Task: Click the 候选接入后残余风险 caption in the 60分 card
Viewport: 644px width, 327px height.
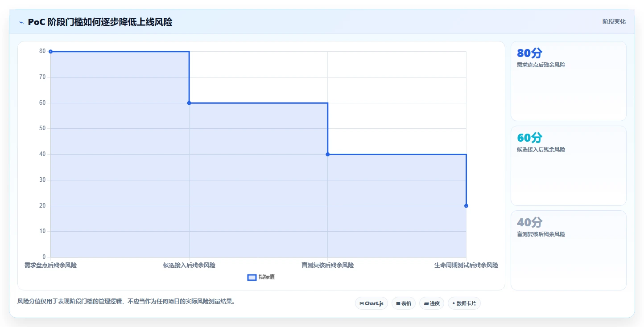Action: tap(541, 150)
